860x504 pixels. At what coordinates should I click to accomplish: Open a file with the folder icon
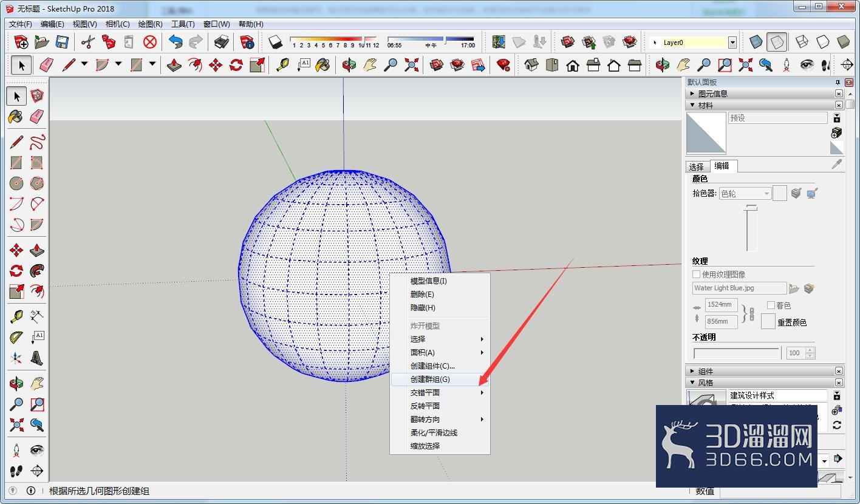[41, 42]
